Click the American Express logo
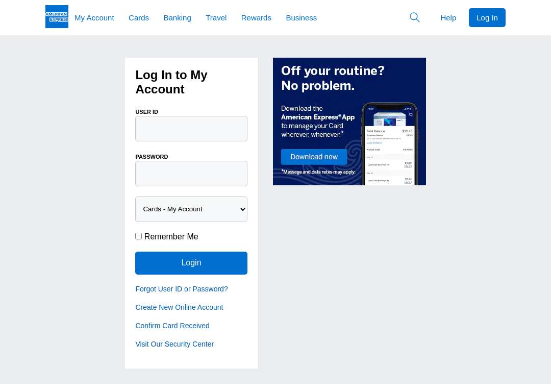Image resolution: width=551 pixels, height=392 pixels. [57, 16]
